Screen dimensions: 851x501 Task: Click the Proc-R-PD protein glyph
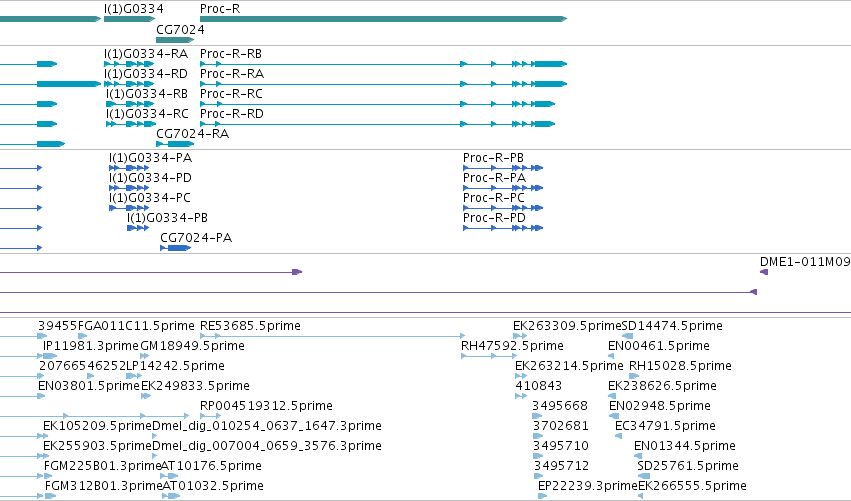(x=503, y=228)
